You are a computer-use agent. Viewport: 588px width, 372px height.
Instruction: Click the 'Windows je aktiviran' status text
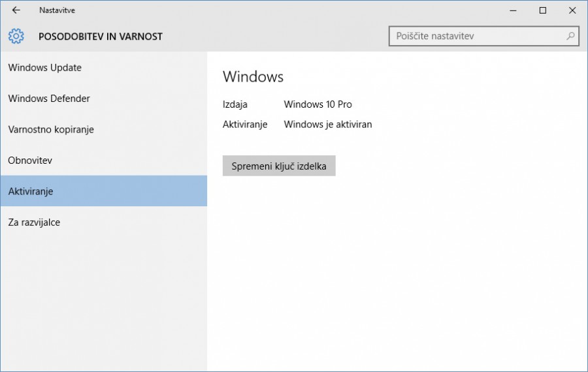[x=327, y=124]
